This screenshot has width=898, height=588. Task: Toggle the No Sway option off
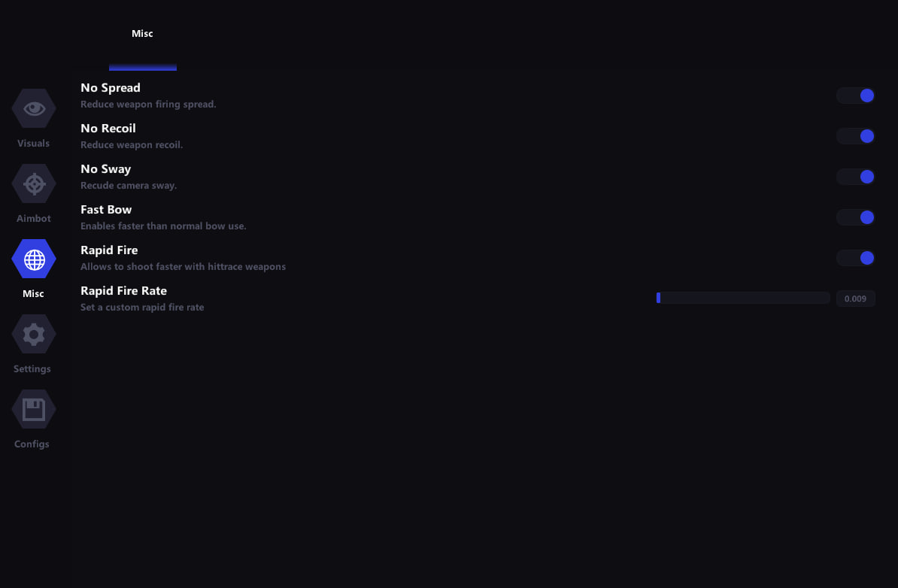tap(856, 177)
